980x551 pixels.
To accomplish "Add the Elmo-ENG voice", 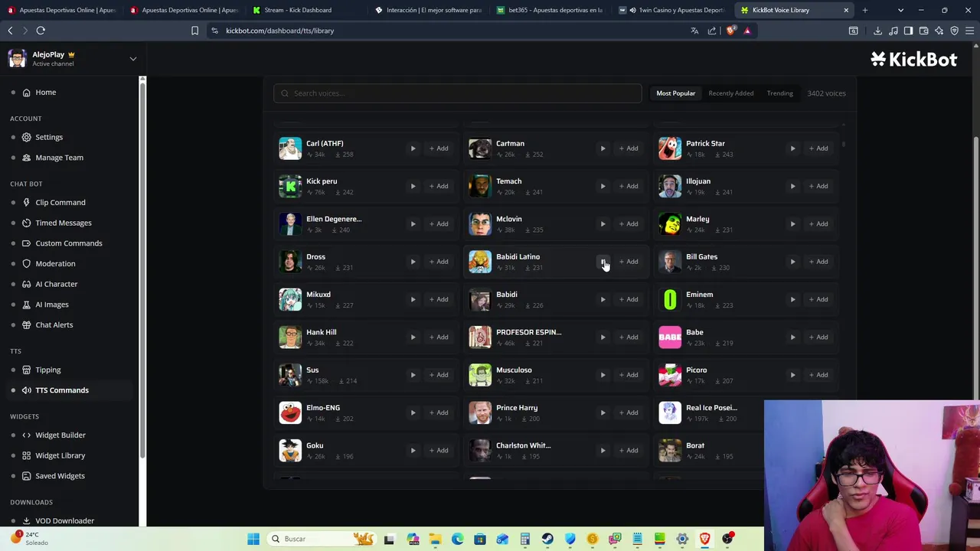I will 439,412.
